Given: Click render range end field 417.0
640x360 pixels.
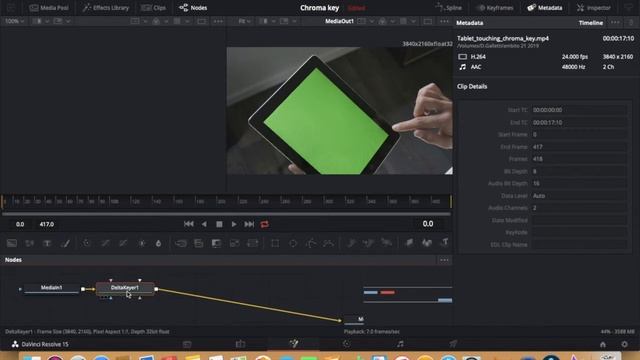Looking at the screenshot, I should click(47, 224).
